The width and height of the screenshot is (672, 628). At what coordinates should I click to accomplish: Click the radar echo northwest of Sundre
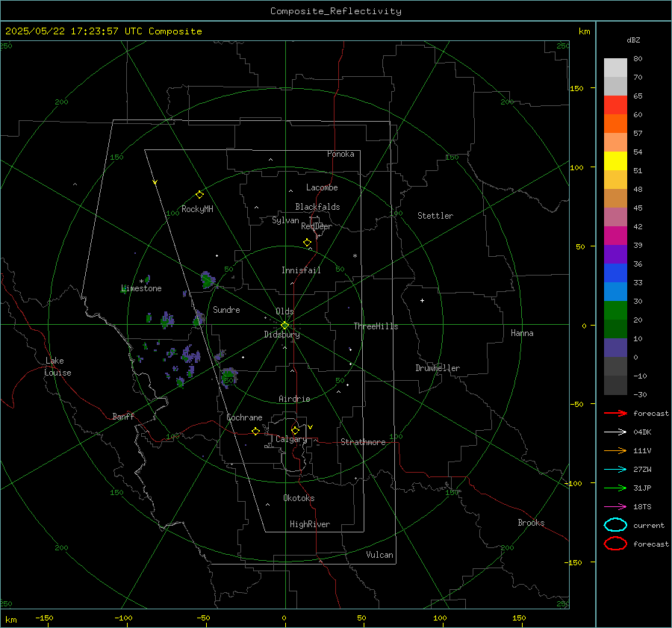click(208, 280)
